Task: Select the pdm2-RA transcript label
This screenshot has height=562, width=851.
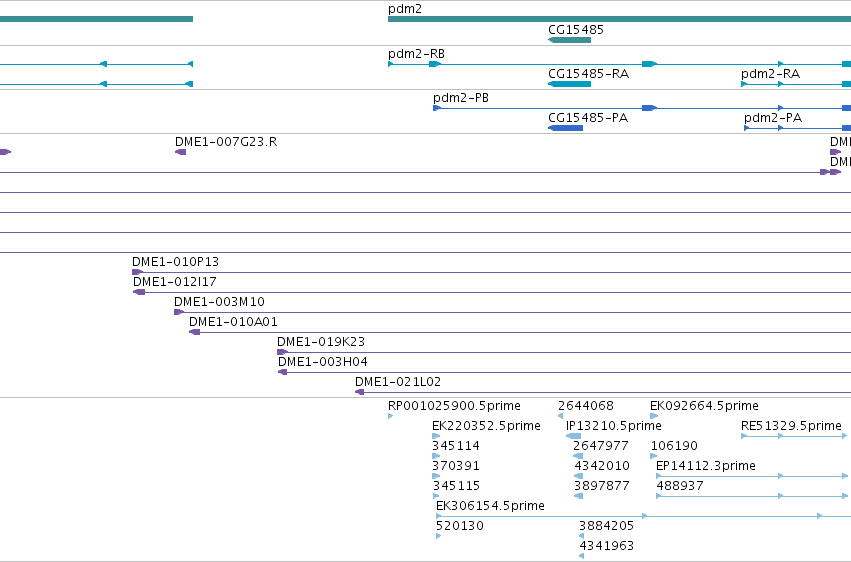Action: click(770, 74)
